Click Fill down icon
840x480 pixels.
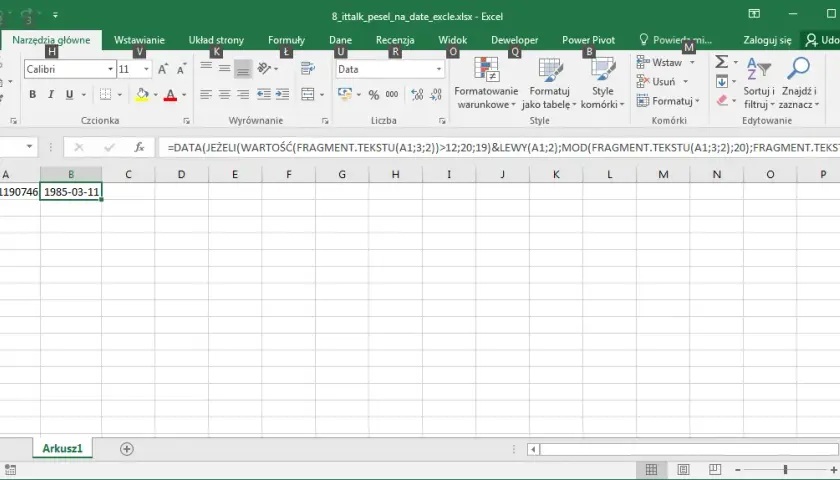point(722,82)
